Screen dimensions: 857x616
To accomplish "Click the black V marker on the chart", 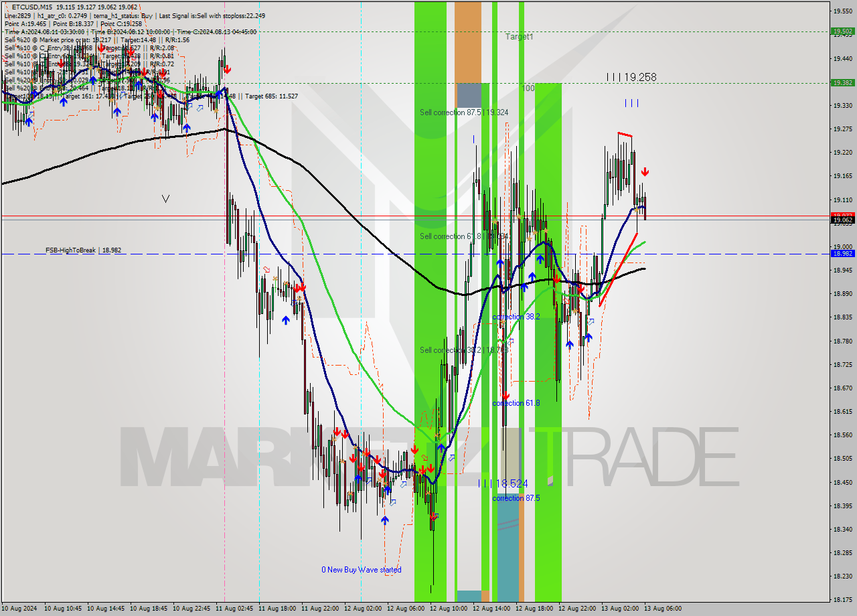I will pyautogui.click(x=166, y=199).
